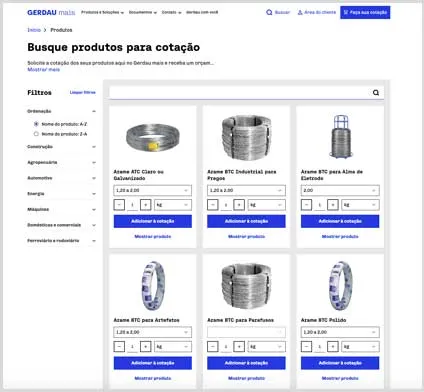
Task: Increase quantity for Arame BTC Polido
Action: click(x=333, y=347)
